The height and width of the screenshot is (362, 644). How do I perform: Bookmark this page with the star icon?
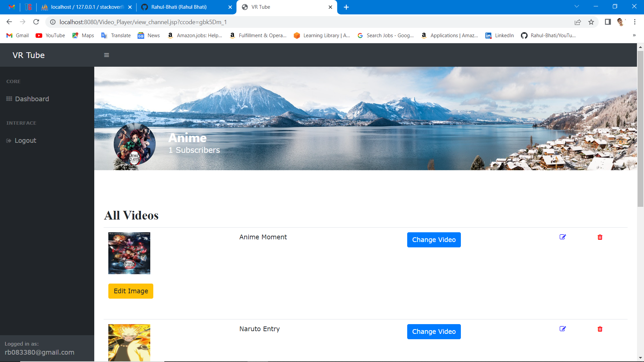click(591, 22)
